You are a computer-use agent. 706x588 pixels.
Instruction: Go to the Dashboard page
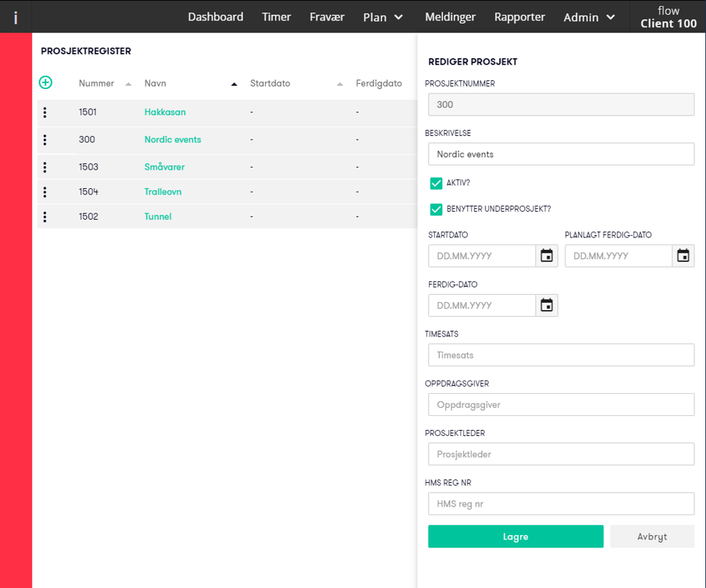215,17
